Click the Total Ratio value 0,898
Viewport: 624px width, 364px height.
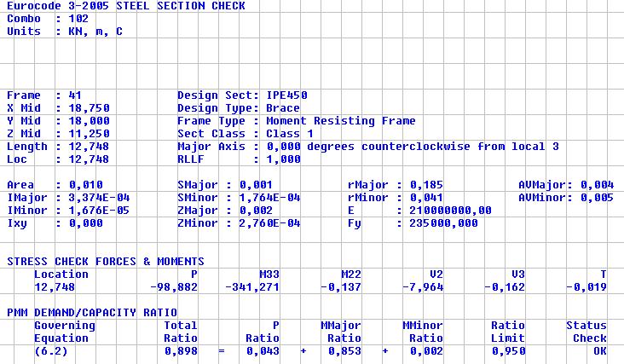pos(181,351)
